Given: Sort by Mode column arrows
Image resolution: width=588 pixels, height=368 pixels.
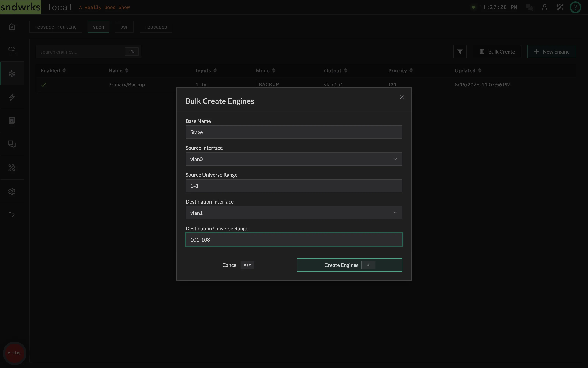Looking at the screenshot, I should [274, 71].
